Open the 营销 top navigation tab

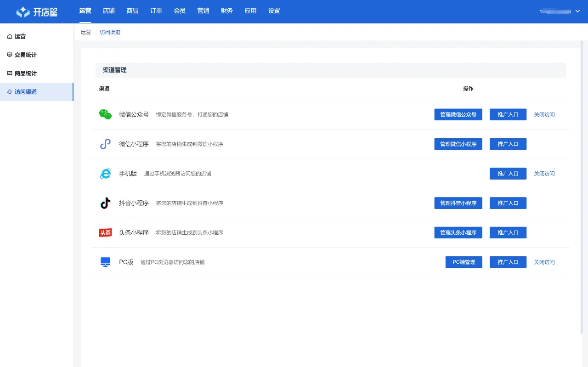tap(204, 11)
